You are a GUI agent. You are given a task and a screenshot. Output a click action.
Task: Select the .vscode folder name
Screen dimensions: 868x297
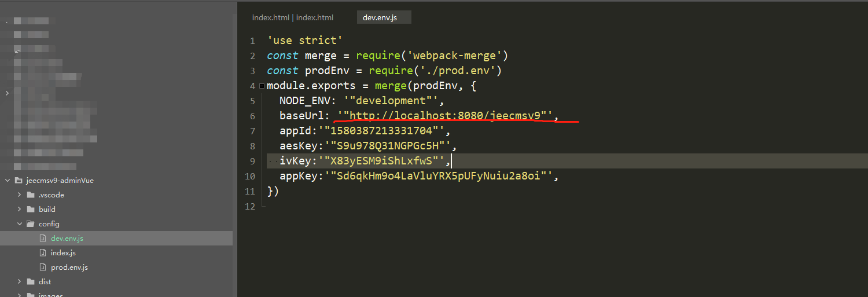coord(52,195)
